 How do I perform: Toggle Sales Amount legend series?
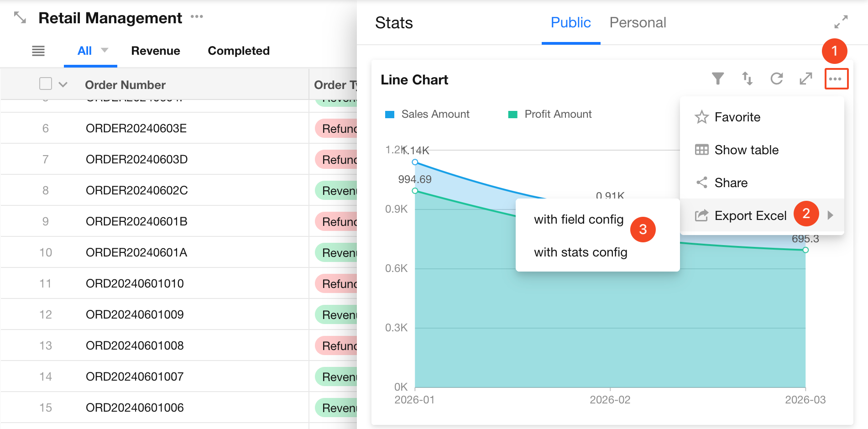pos(427,114)
